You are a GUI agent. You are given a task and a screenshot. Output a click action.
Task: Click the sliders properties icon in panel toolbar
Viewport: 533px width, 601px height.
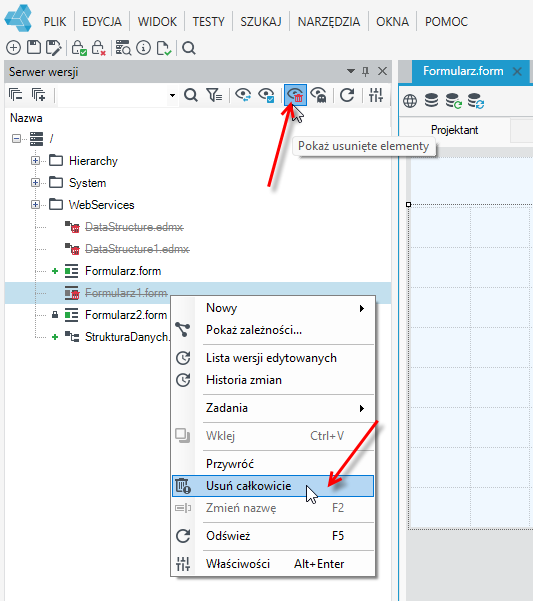376,95
